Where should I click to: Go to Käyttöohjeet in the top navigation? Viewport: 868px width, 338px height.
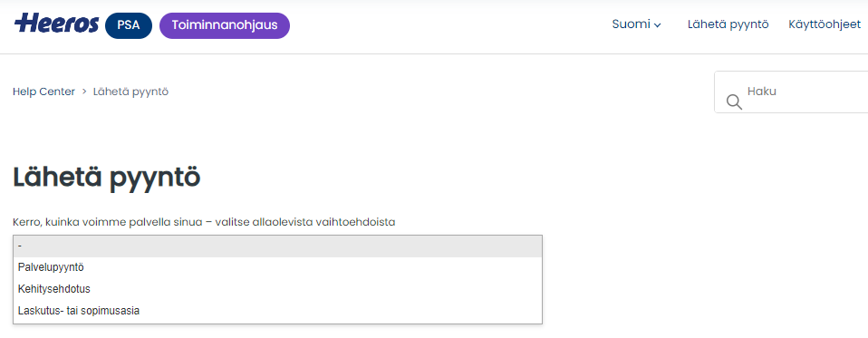coord(825,24)
